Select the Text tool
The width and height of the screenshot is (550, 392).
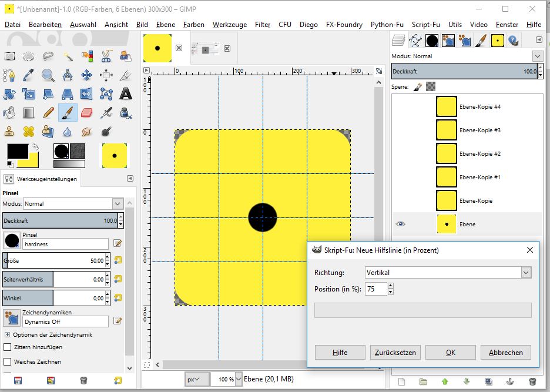point(125,94)
